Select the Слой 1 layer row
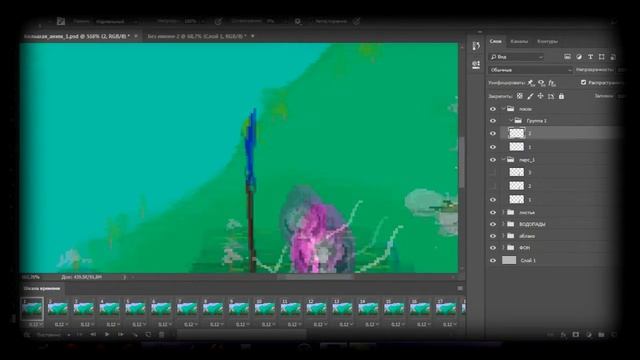Image resolution: width=640 pixels, height=360 pixels. (x=554, y=260)
